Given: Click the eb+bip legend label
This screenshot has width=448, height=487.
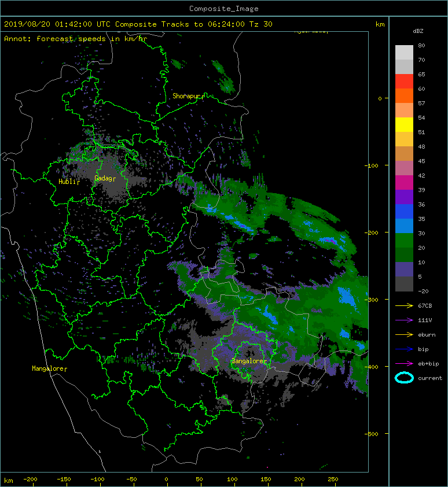Looking at the screenshot, I should pos(428,364).
